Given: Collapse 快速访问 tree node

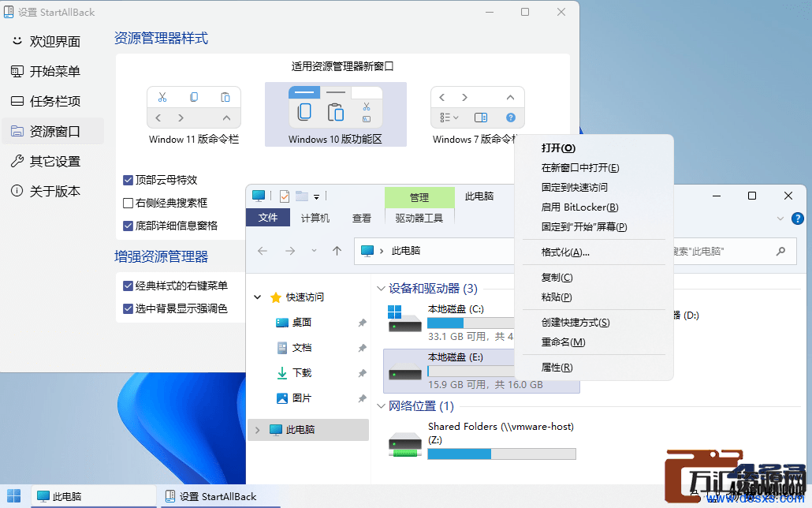Looking at the screenshot, I should (x=257, y=297).
